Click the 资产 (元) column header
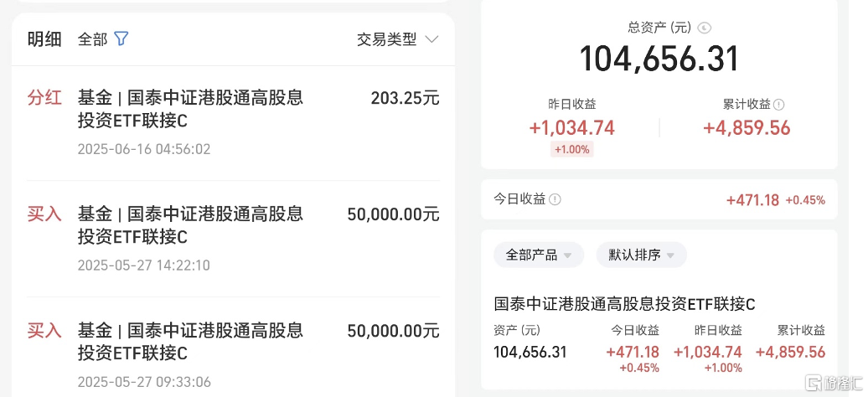Image resolution: width=868 pixels, height=397 pixels. [516, 331]
